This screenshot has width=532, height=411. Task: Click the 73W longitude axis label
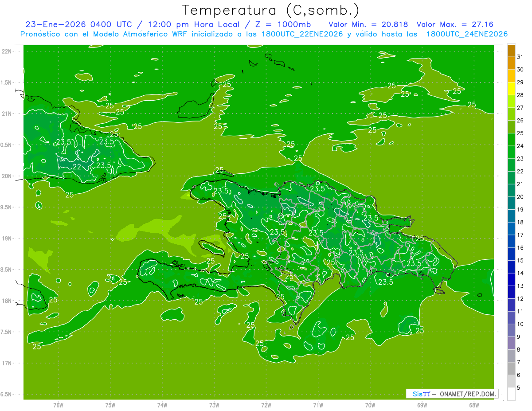(214, 405)
